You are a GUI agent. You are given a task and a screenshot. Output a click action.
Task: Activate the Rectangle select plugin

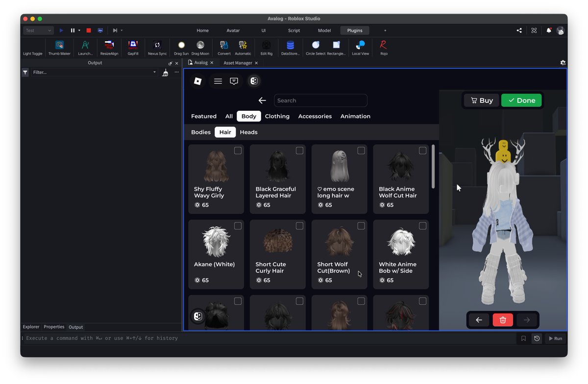coord(336,48)
